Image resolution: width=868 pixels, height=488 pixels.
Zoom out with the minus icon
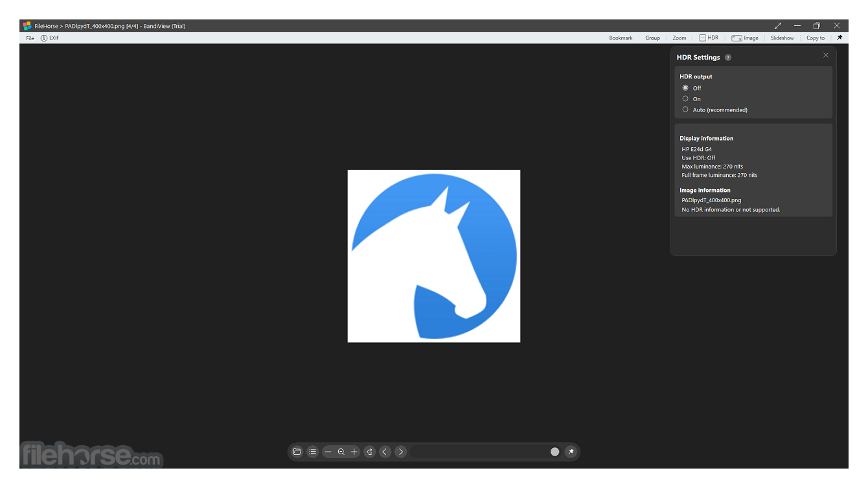point(328,452)
